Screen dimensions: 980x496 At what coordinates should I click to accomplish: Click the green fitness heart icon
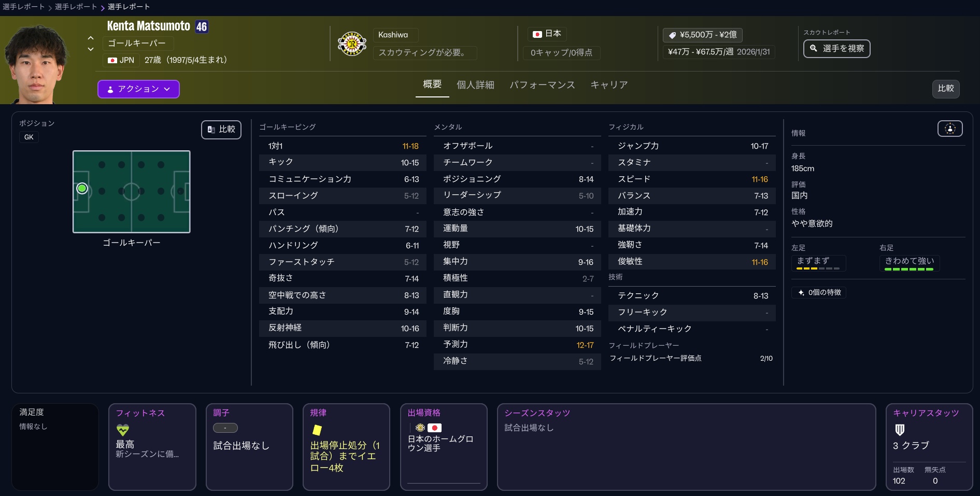[x=123, y=430]
